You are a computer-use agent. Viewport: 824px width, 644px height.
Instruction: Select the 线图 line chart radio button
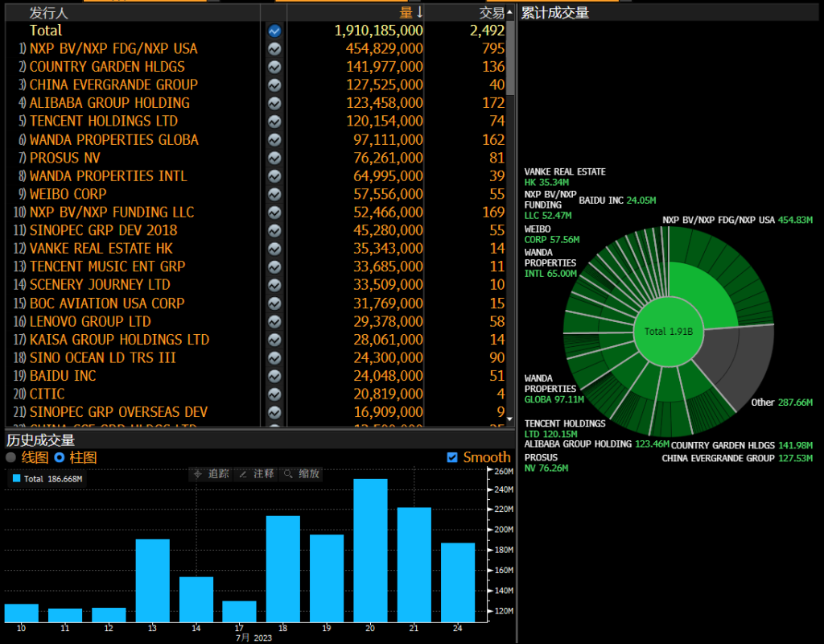pos(11,457)
